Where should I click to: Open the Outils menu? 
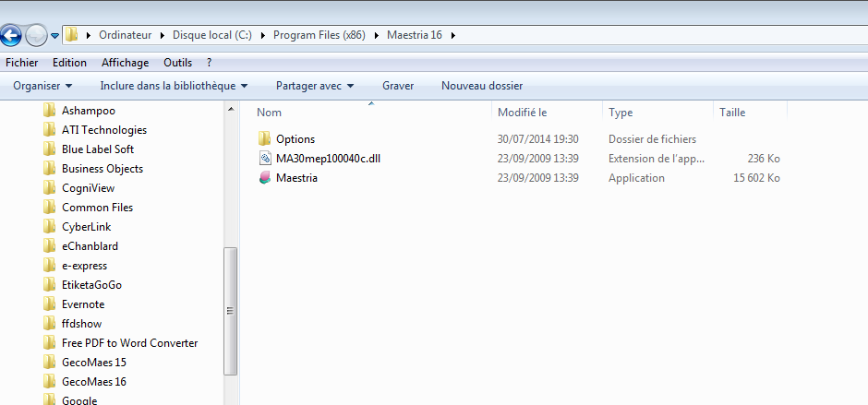click(x=177, y=63)
